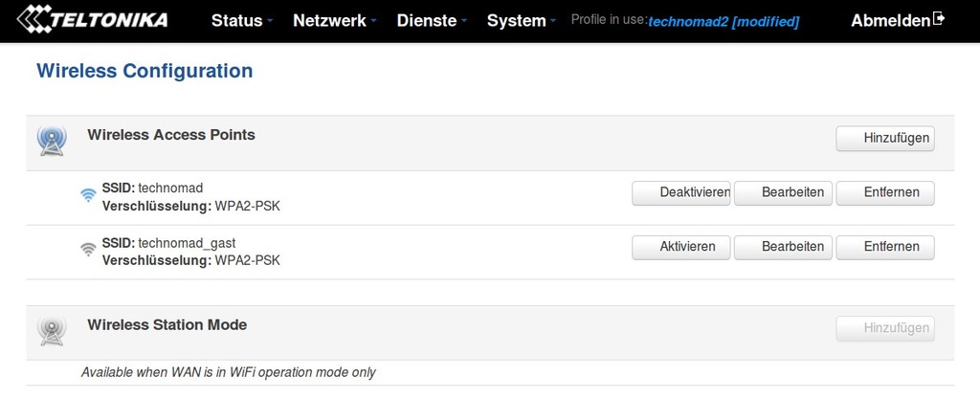Open the Status dropdown menu

(242, 21)
